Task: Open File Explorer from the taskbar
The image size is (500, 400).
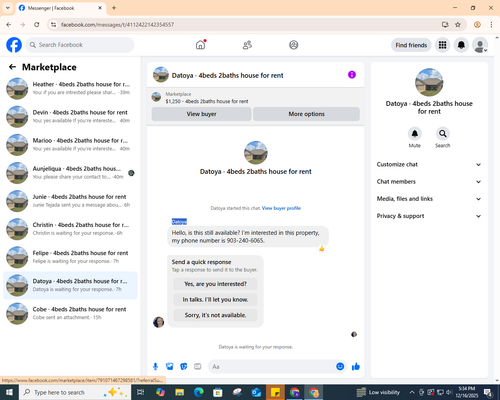Action: (180, 392)
